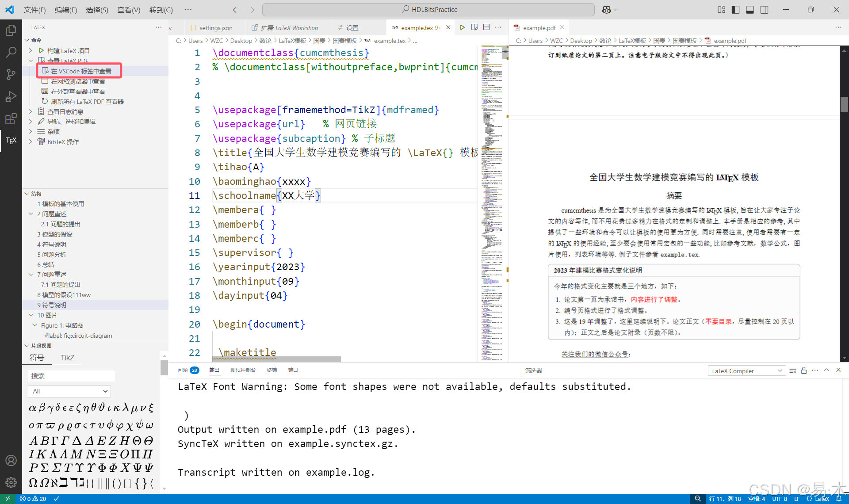
Task: Open the 转到(G) menu
Action: pyautogui.click(x=161, y=9)
